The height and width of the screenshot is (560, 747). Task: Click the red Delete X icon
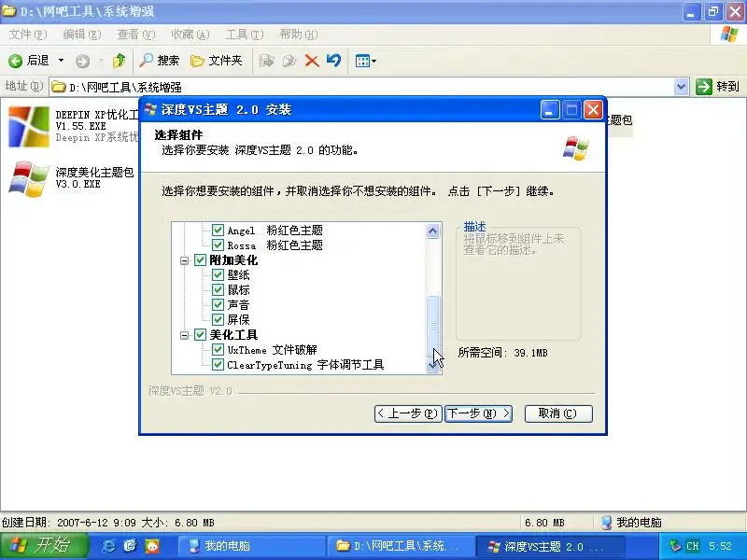(x=312, y=61)
